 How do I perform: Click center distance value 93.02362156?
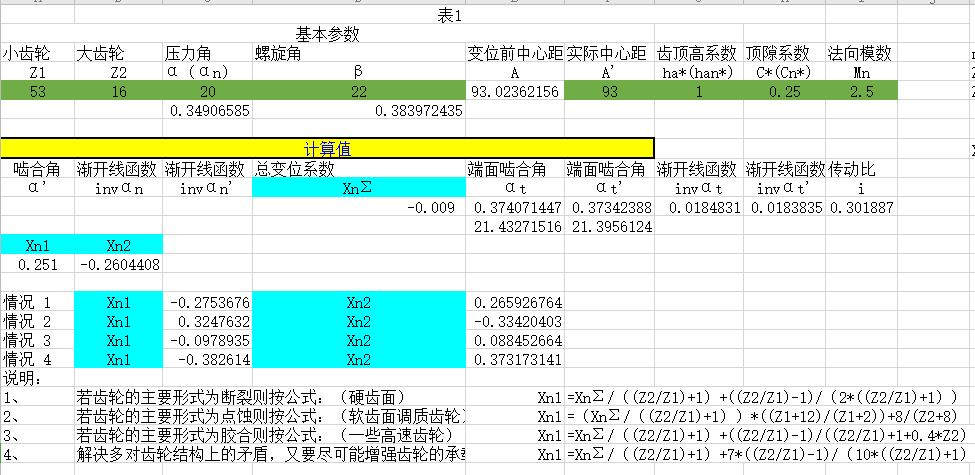(515, 92)
